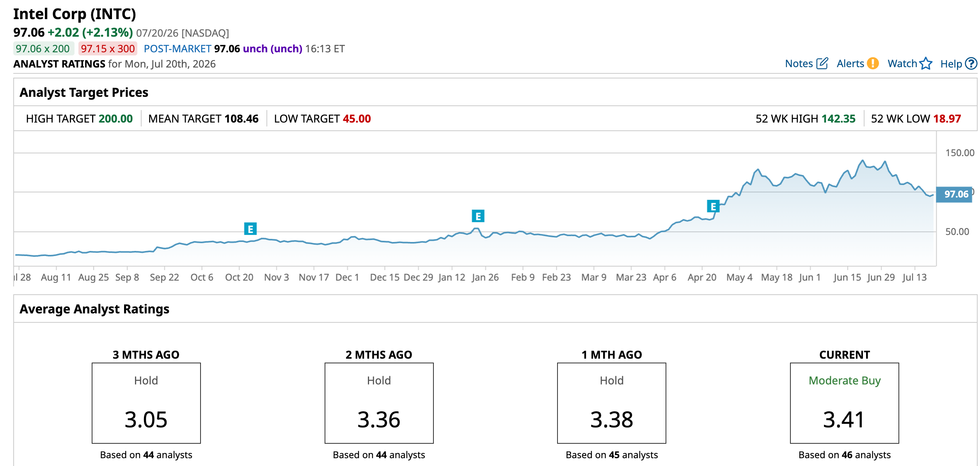Click the Oct 20 date label on chart

pos(239,277)
